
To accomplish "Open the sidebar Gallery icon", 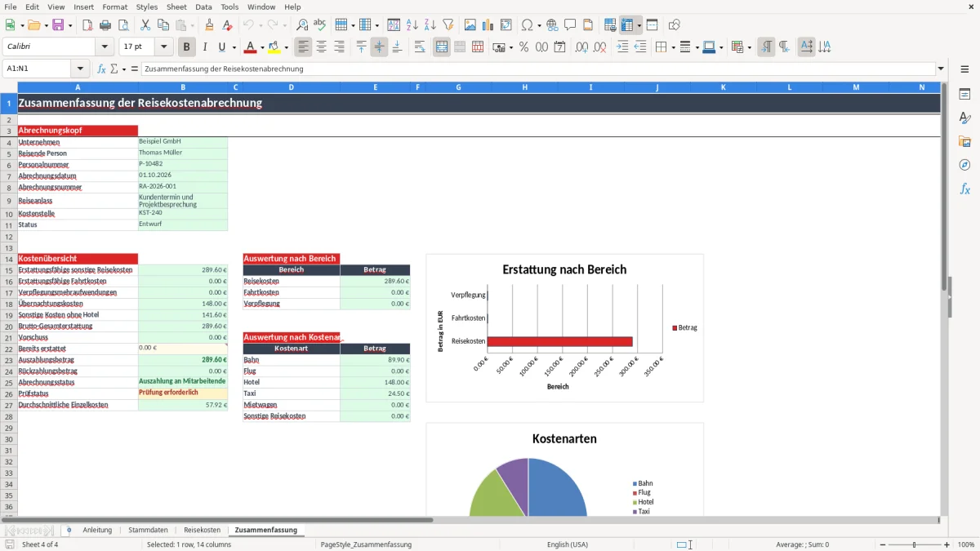I will tap(964, 141).
